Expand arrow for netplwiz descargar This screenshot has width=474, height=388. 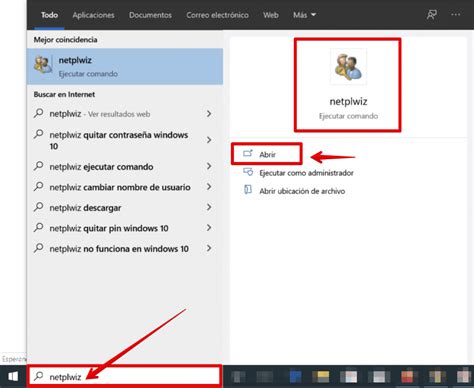tap(209, 207)
